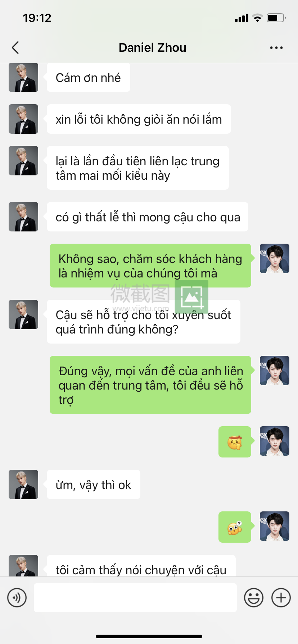
Task: Open the three-dot chat options menu
Action: 276,47
